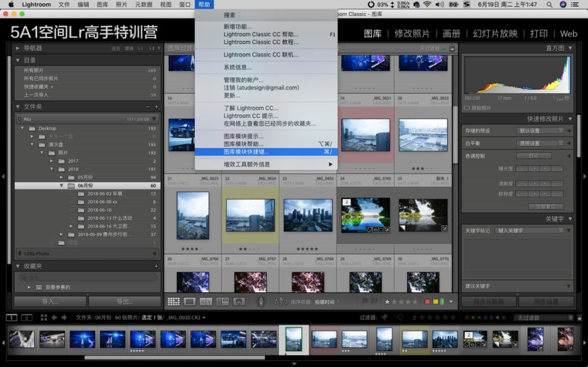Image resolution: width=588 pixels, height=367 pixels.
Task: Click Help menu search field
Action: 287,15
